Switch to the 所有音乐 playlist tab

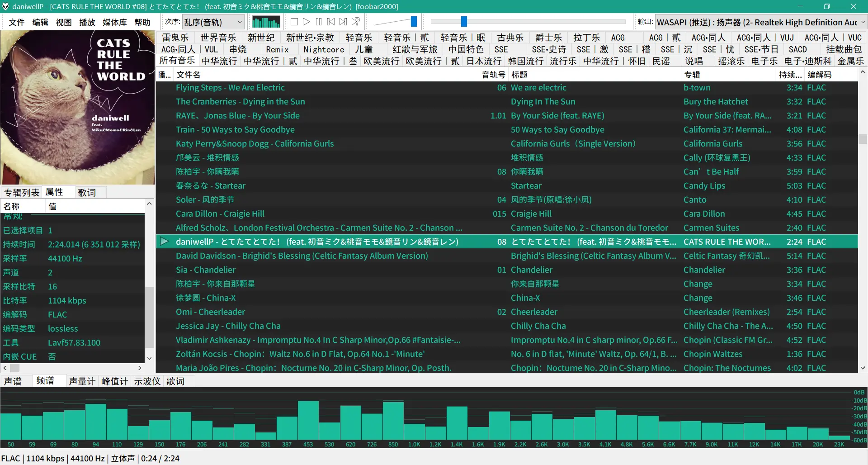click(x=177, y=61)
